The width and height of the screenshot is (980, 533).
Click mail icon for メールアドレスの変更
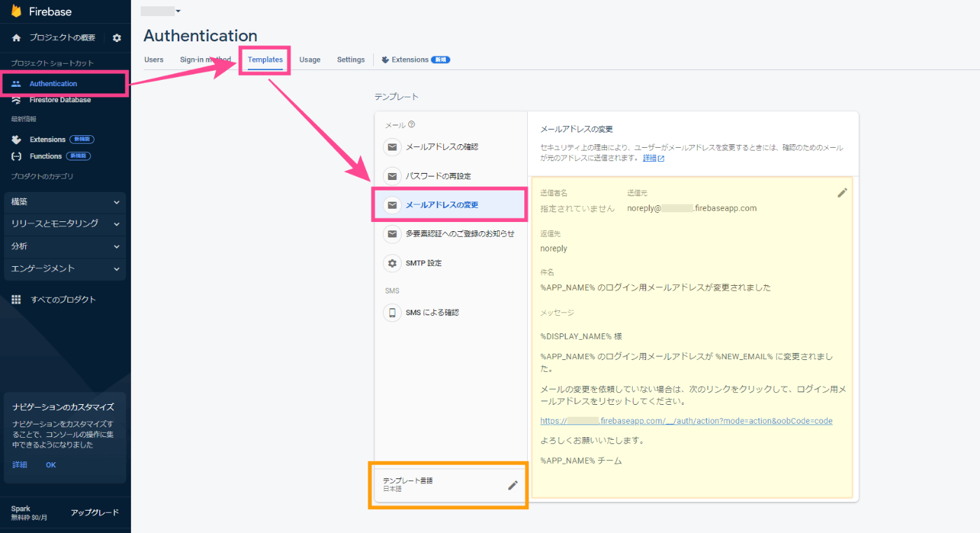pos(393,205)
